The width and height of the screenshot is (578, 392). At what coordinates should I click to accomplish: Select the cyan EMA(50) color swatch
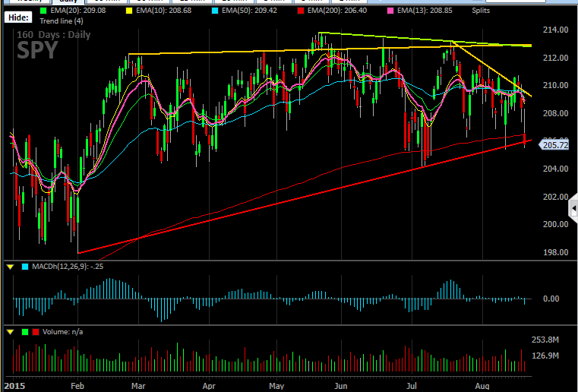(x=215, y=11)
